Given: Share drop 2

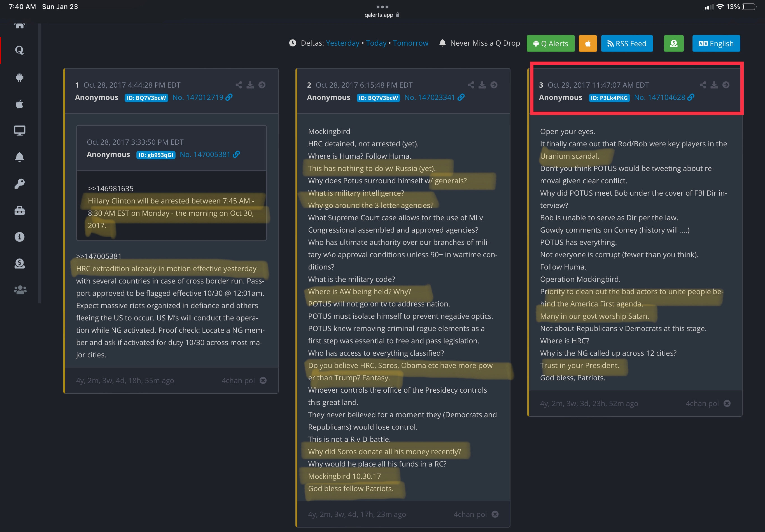Looking at the screenshot, I should coord(470,85).
